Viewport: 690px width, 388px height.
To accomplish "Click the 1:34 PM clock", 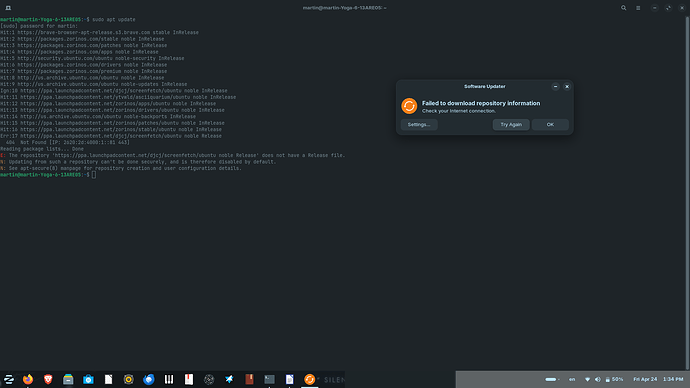I will point(673,379).
